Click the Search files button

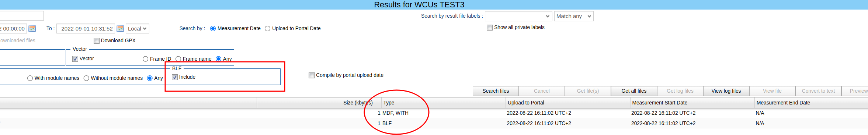(x=496, y=91)
